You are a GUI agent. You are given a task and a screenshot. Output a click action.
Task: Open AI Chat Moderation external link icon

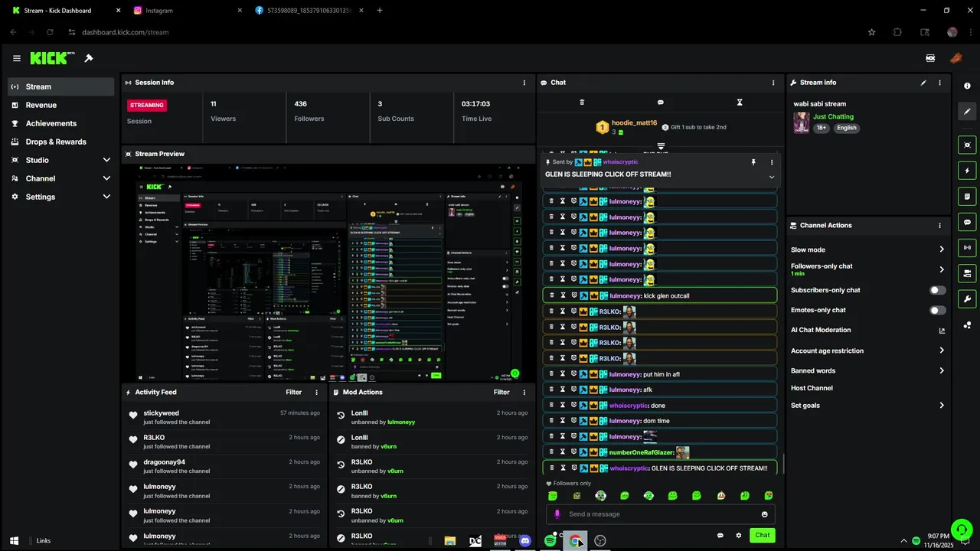point(942,331)
